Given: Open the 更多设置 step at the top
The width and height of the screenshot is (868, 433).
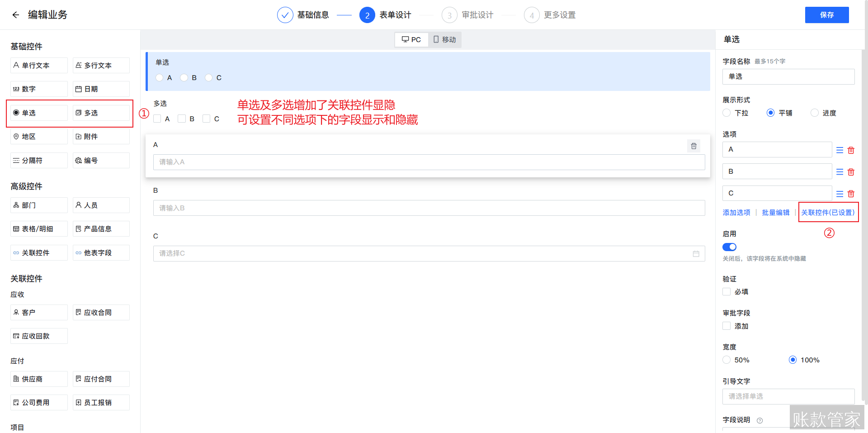Looking at the screenshot, I should point(550,14).
